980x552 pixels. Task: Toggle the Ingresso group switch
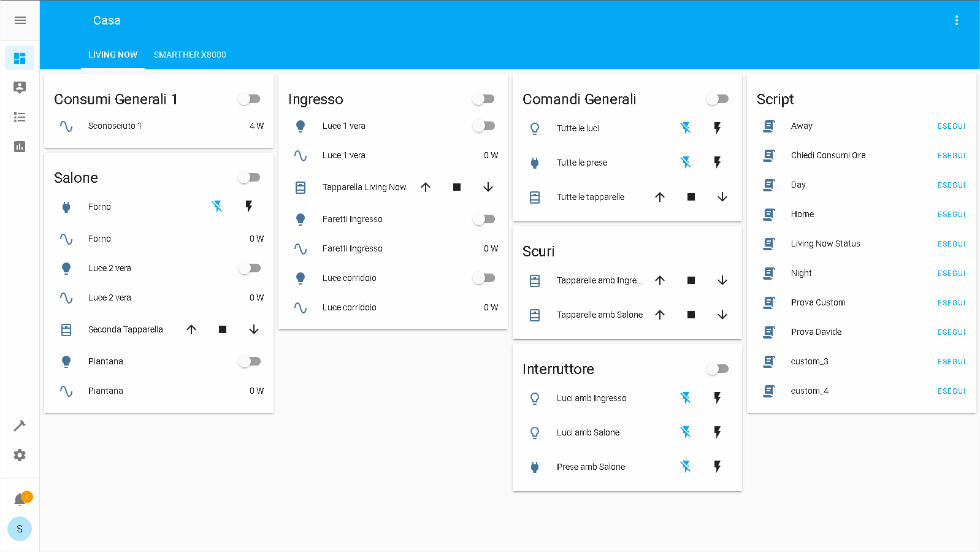pyautogui.click(x=483, y=99)
